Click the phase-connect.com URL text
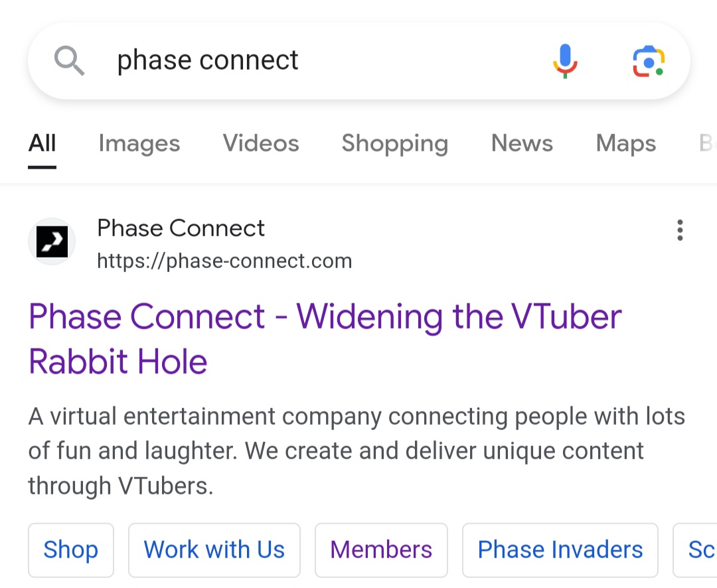 point(224,261)
